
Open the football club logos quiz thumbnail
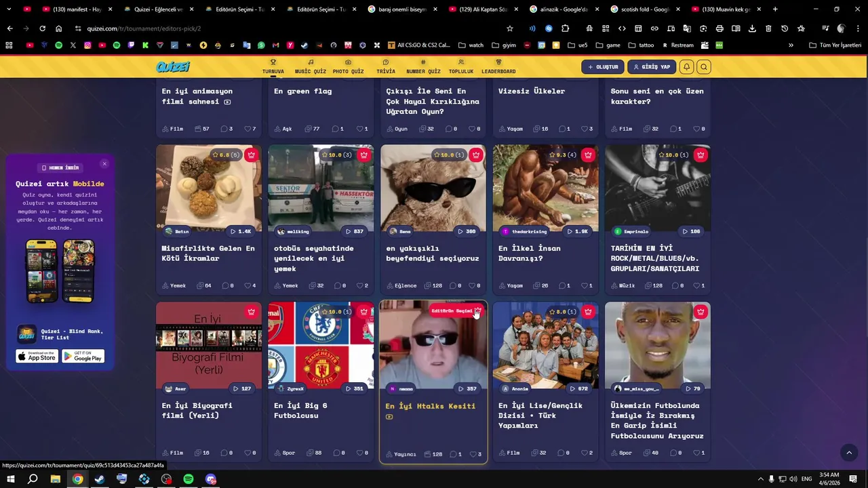pos(321,345)
